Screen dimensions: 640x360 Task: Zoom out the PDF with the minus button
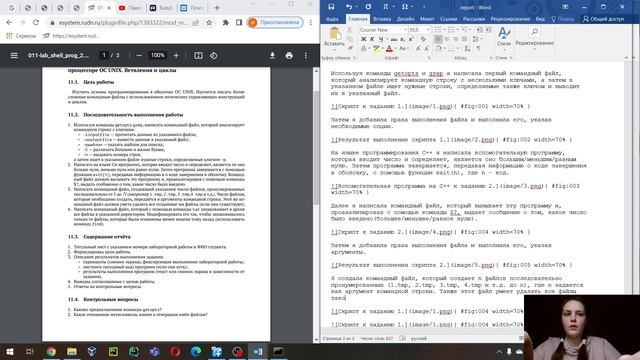point(139,56)
